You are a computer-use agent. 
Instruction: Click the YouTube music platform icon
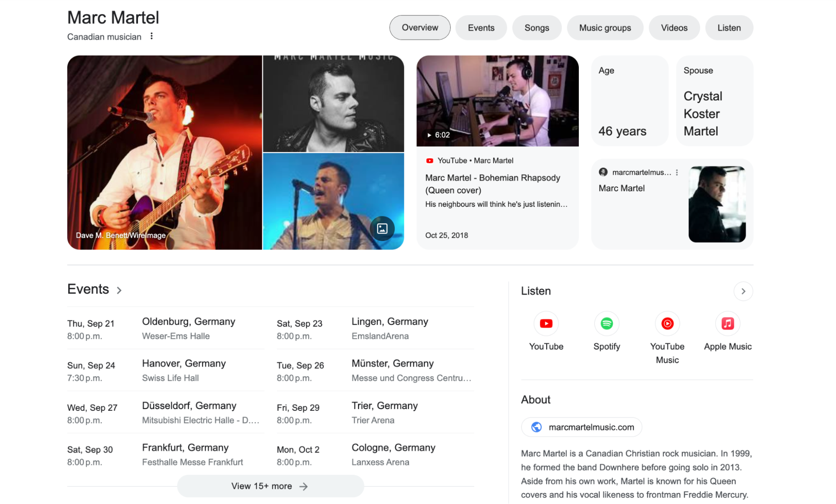coord(666,323)
